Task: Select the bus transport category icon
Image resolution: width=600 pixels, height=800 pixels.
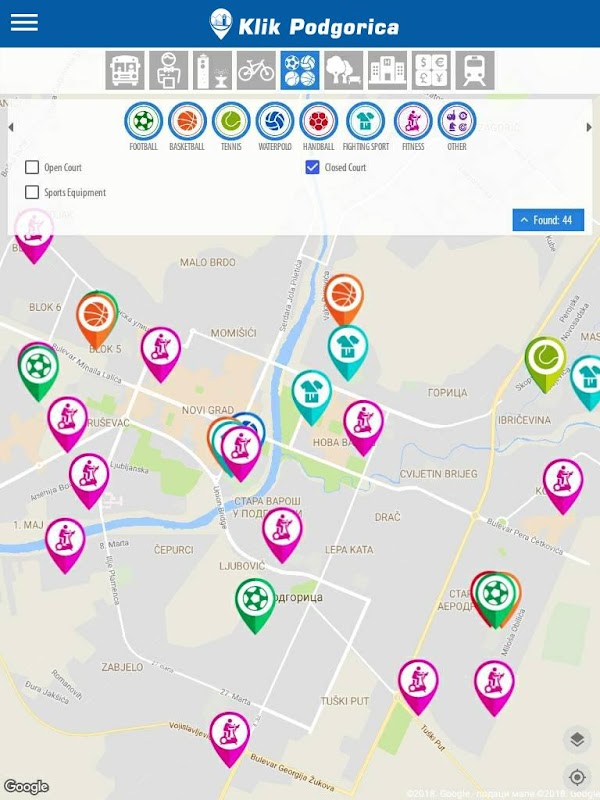Action: 125,70
